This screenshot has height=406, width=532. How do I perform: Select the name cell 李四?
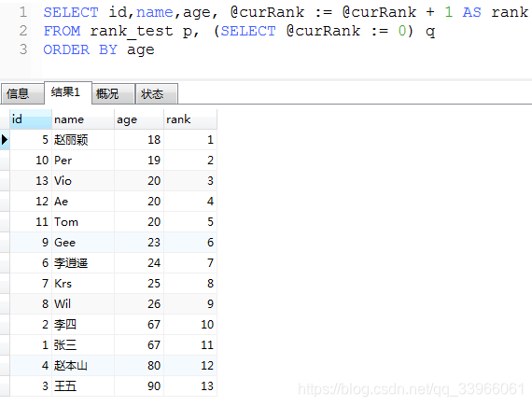pyautogui.click(x=83, y=325)
